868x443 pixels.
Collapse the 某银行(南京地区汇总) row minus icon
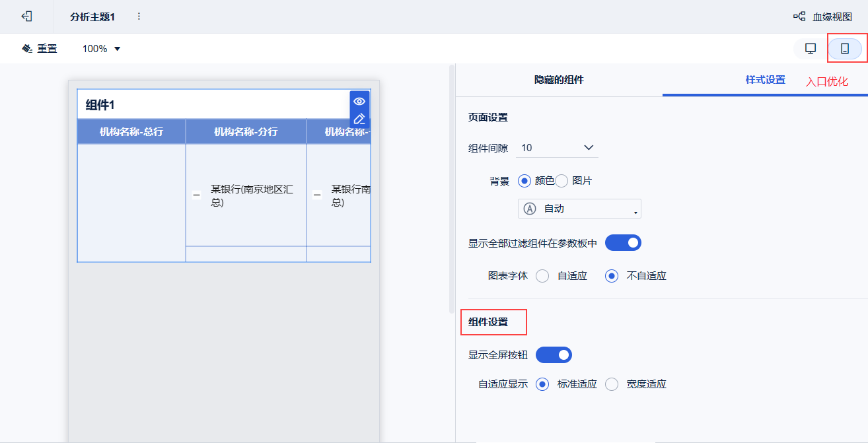coord(196,195)
